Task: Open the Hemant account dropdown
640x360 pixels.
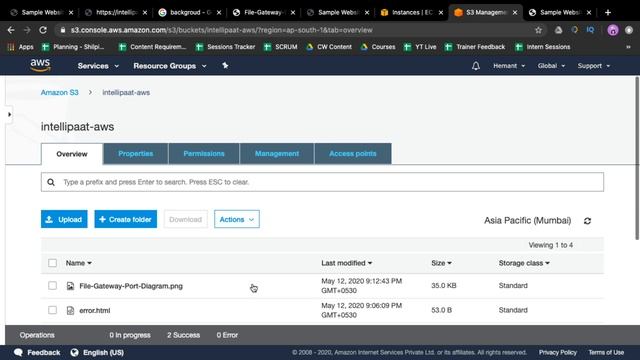Action: click(x=509, y=66)
